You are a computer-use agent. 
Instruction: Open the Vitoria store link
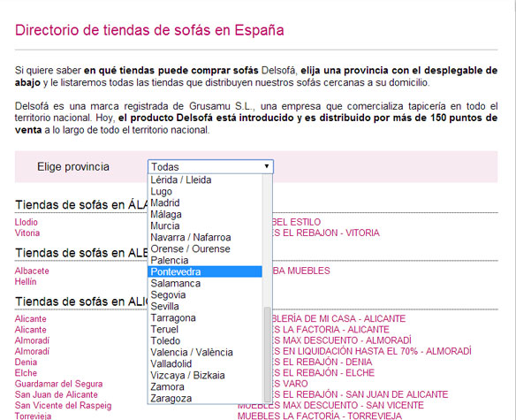(27, 233)
